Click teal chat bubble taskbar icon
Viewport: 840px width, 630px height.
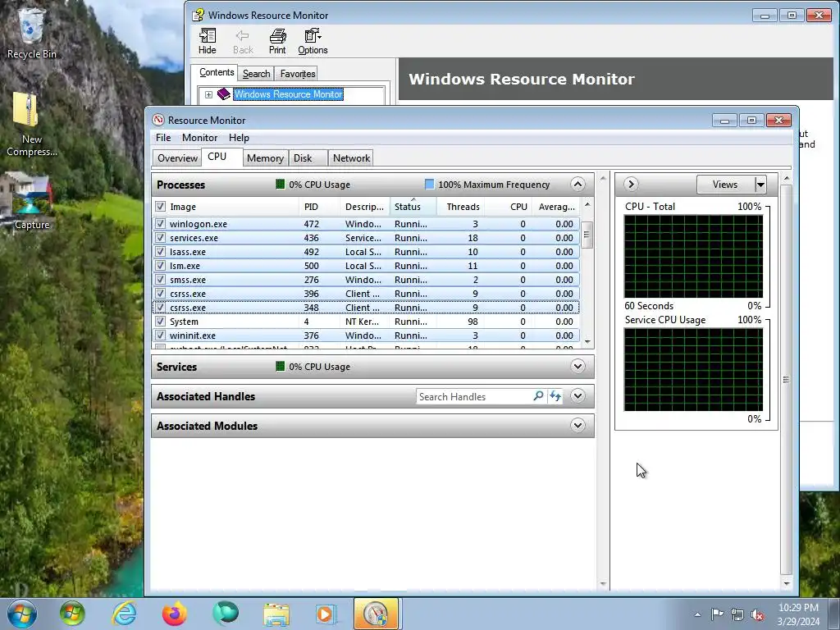[x=226, y=614]
